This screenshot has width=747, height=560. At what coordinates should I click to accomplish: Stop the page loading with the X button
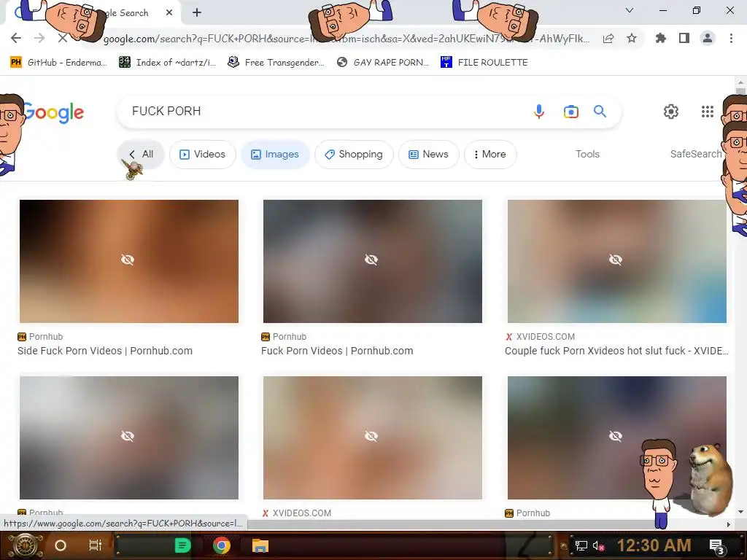click(x=63, y=38)
